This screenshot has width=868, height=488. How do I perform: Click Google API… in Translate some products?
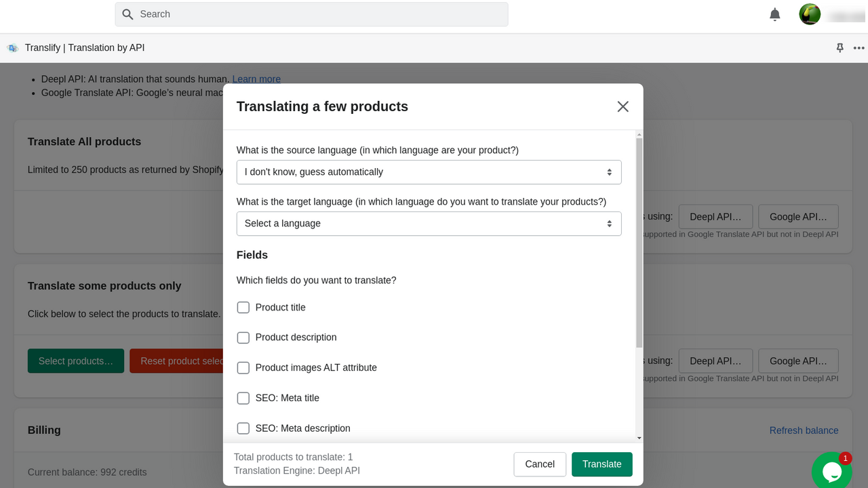click(x=798, y=361)
